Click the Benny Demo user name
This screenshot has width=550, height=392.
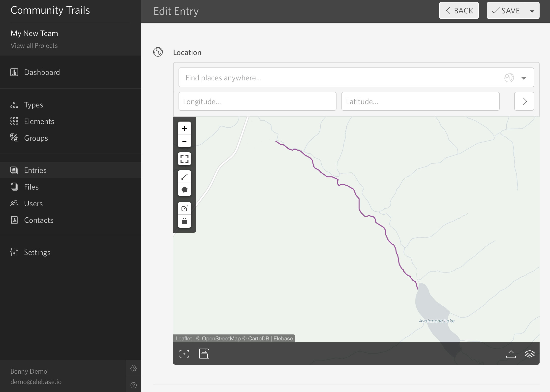pyautogui.click(x=29, y=371)
